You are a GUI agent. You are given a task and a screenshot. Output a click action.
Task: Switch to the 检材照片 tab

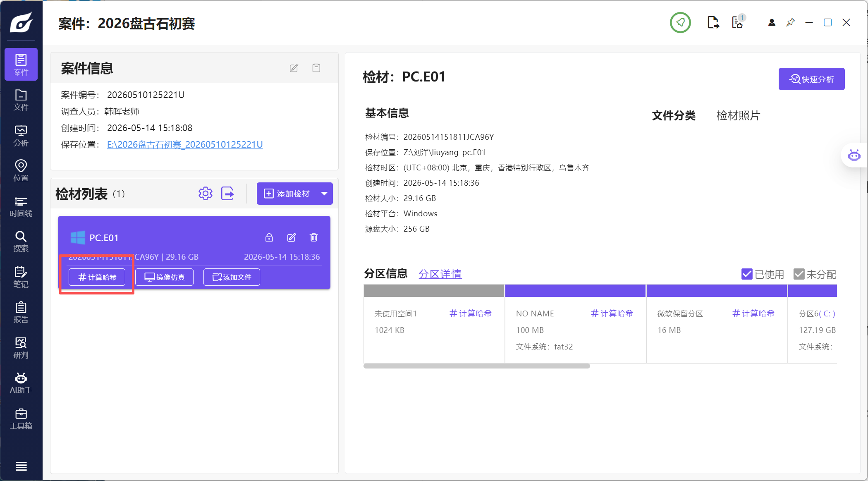(738, 115)
